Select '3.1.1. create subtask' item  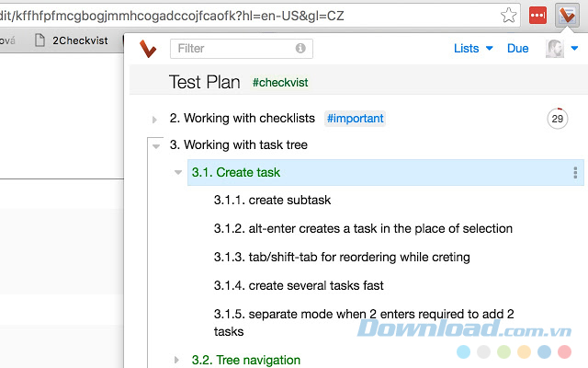[272, 200]
